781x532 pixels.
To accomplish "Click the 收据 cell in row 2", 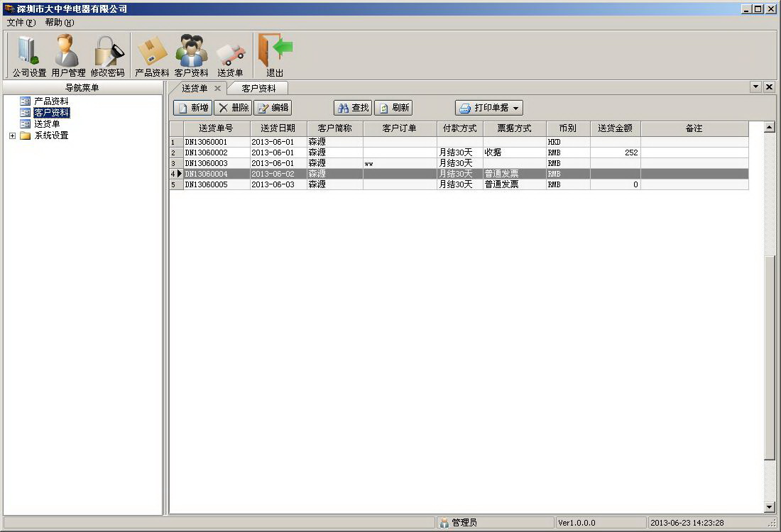I will [515, 153].
